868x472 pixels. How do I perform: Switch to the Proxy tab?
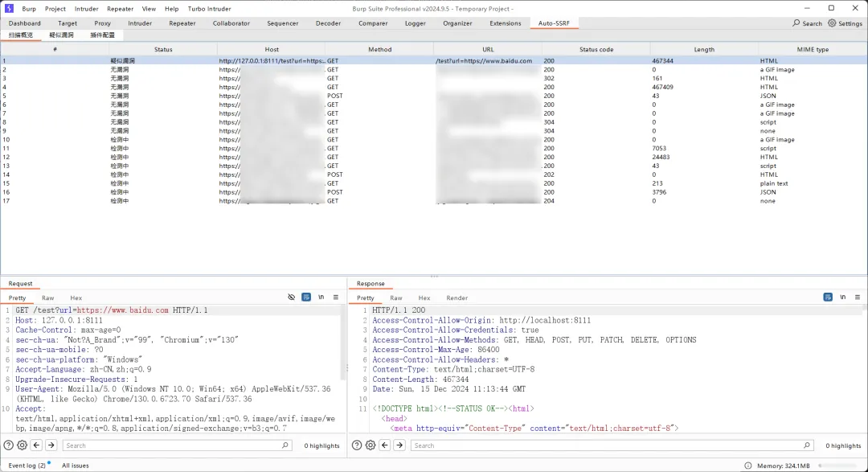coord(102,23)
